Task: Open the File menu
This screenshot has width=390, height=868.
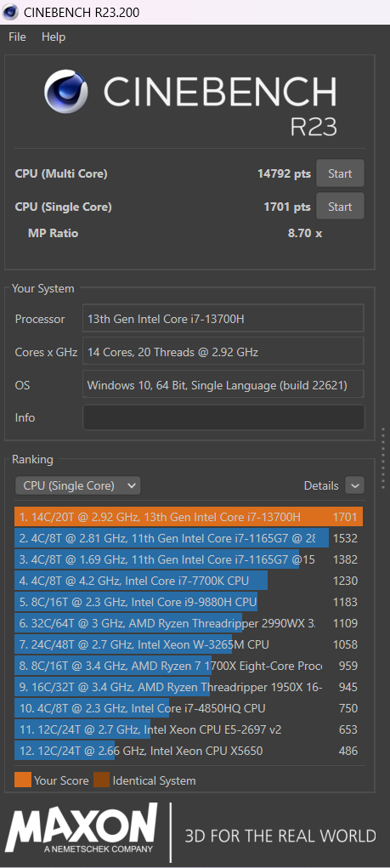Action: click(x=17, y=37)
